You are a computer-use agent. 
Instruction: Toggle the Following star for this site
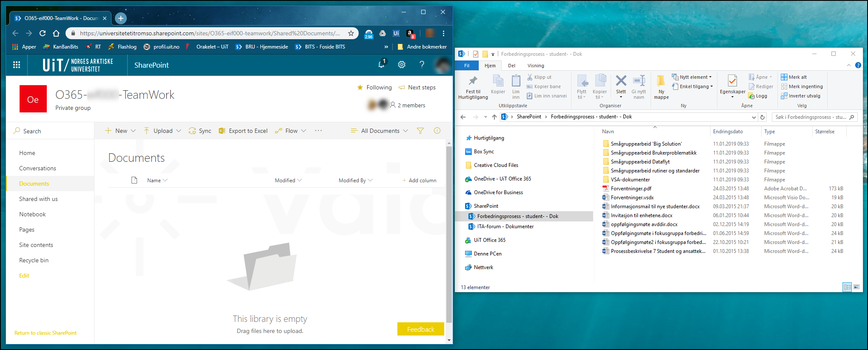[360, 87]
